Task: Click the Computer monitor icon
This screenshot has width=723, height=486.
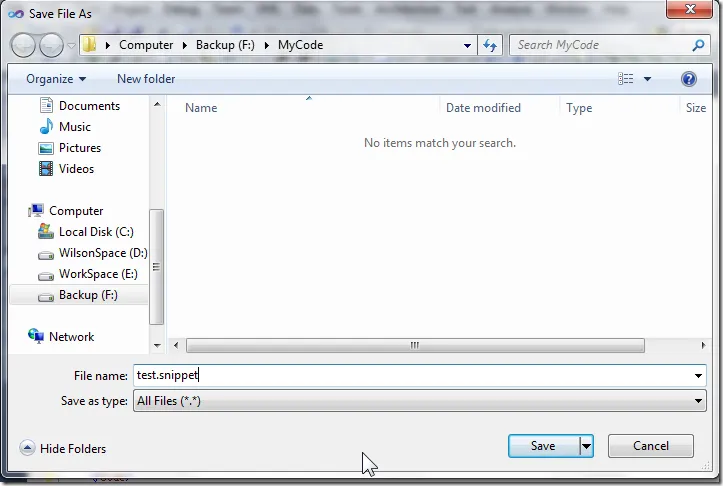Action: 36,210
